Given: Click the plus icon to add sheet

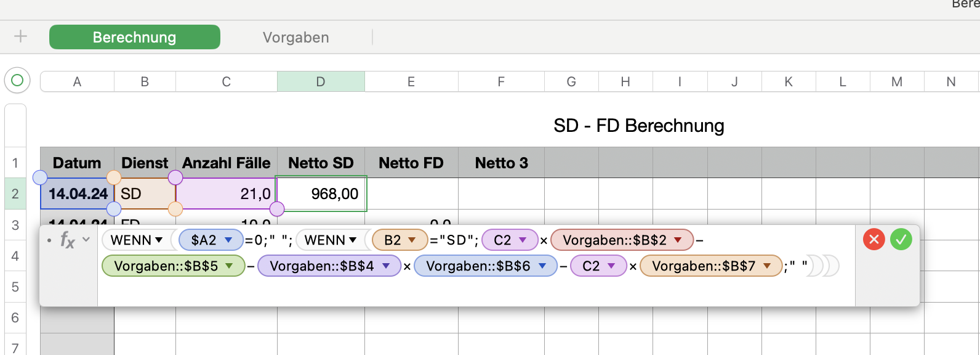Looking at the screenshot, I should pyautogui.click(x=20, y=36).
